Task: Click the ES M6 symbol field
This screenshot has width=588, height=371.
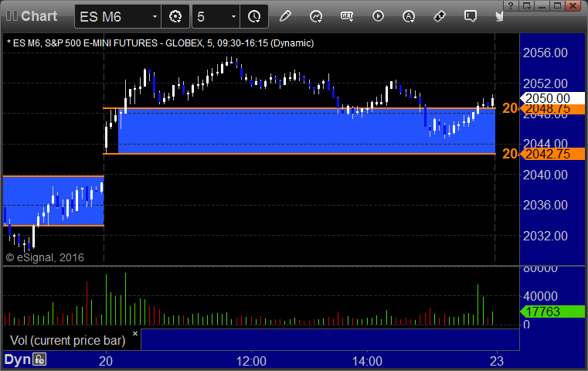Action: [x=117, y=17]
